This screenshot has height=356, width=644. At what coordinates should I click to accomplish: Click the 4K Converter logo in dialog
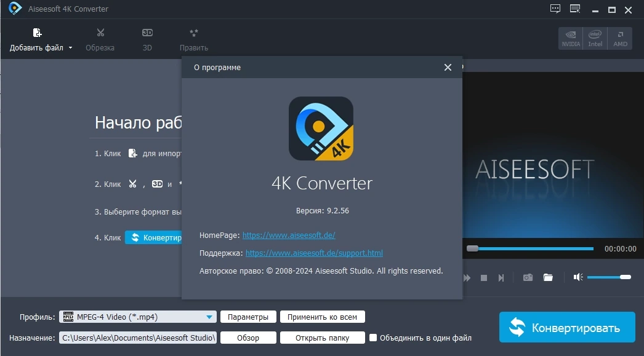321,129
